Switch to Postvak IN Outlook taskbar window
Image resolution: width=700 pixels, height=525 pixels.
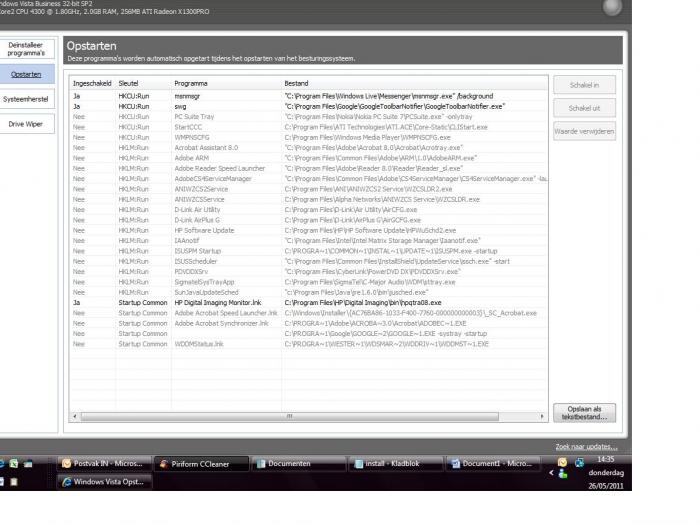104,464
